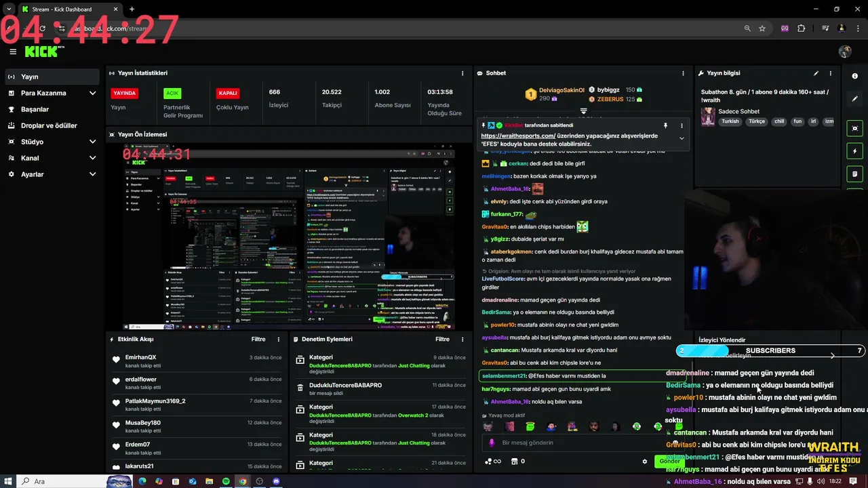Click username cerkan in chat
The height and width of the screenshot is (488, 868).
[x=517, y=163]
